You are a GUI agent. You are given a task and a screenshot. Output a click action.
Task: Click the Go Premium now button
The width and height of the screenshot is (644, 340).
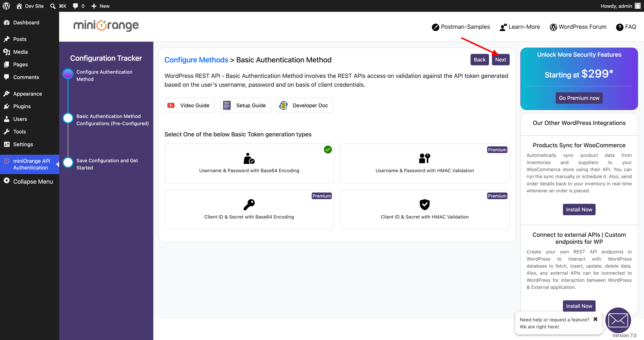click(579, 98)
